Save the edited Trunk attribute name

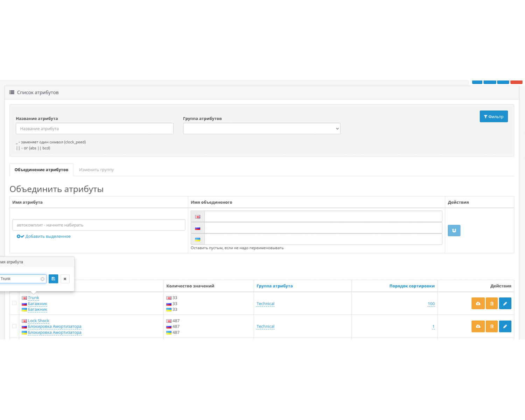pos(53,279)
